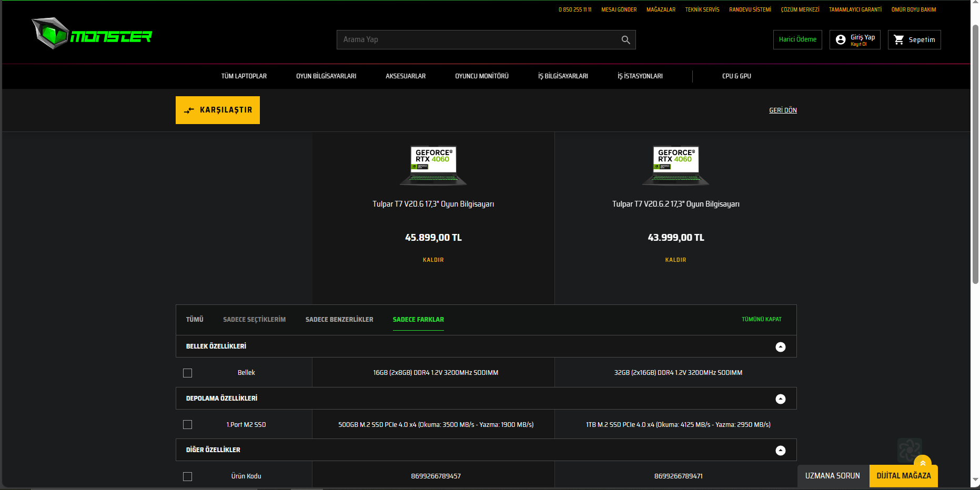
Task: Click the search magnifier icon
Action: 625,40
